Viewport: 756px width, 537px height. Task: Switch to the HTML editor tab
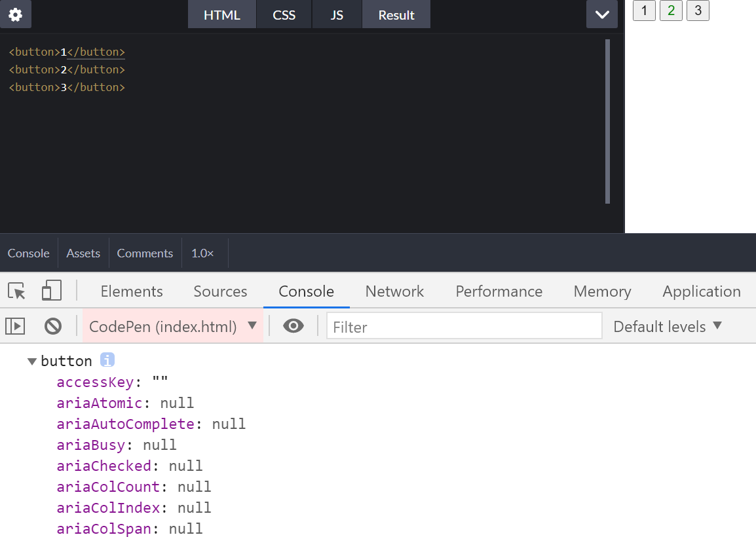(x=222, y=14)
